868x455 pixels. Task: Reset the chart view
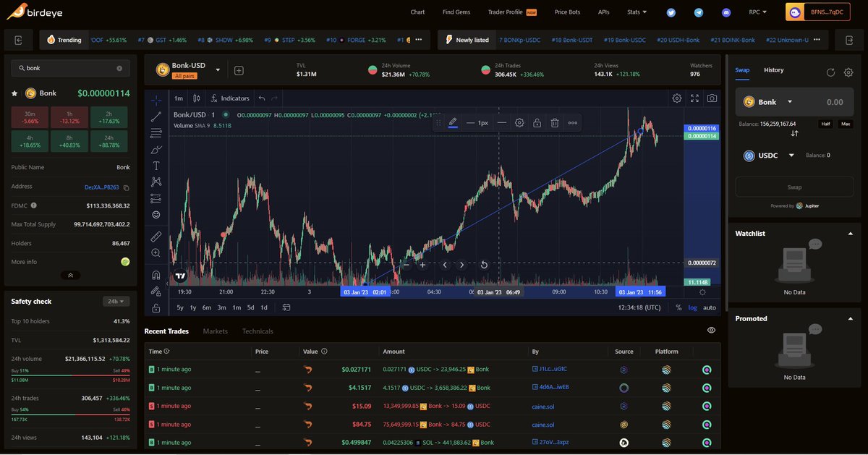coord(484,265)
